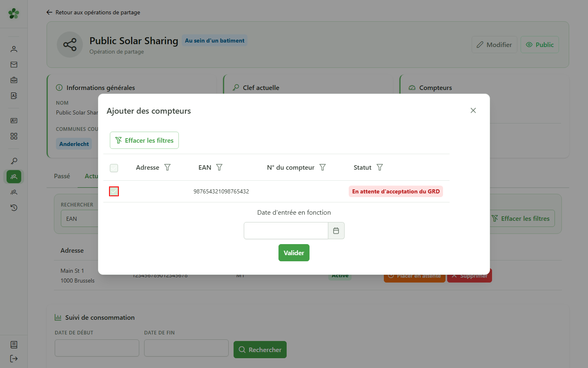The image size is (588, 368).
Task: Click the Informations générales card title
Action: pos(100,88)
